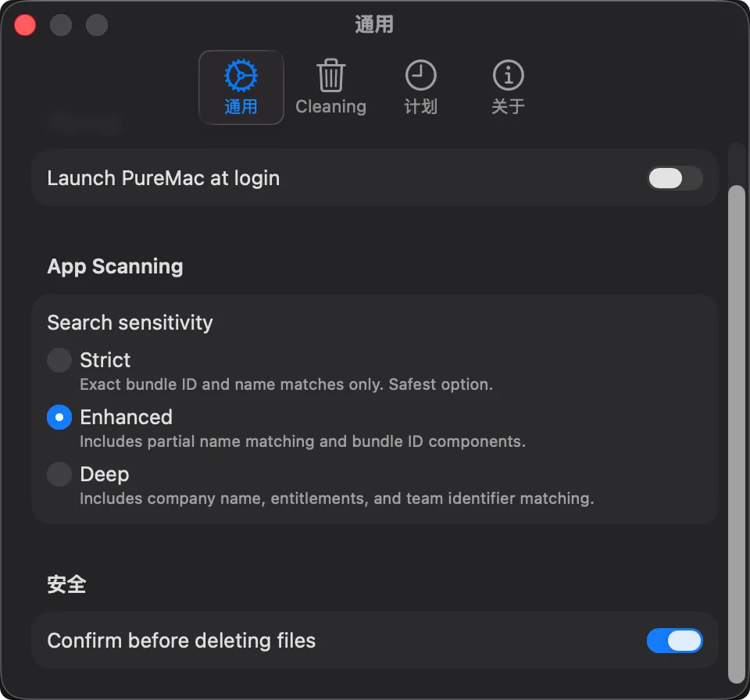This screenshot has width=750, height=700.
Task: Switch to the Cleaning tab label
Action: tap(330, 106)
